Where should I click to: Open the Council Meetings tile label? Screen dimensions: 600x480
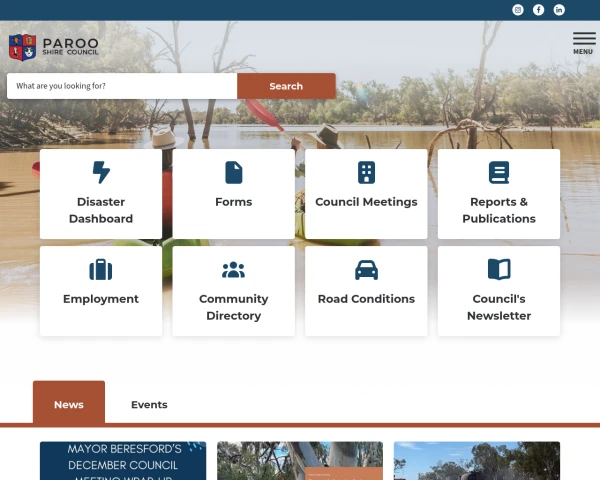tap(366, 202)
